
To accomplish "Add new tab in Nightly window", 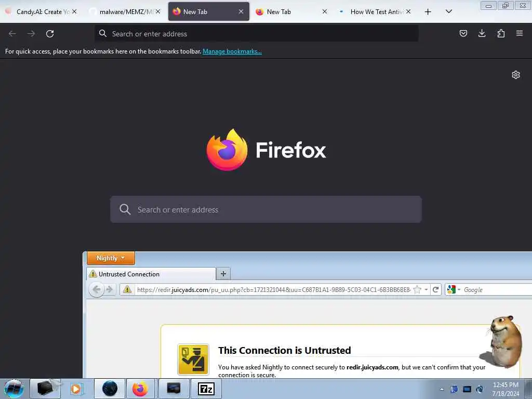I will coord(223,274).
